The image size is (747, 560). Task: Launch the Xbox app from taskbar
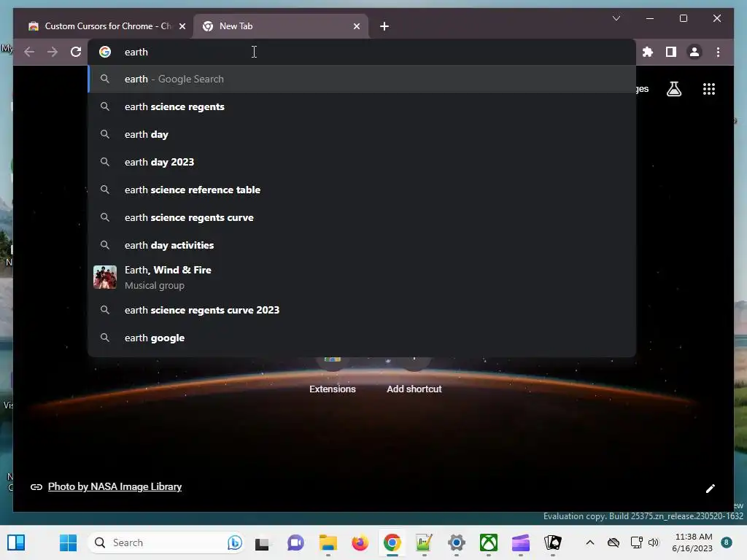click(488, 542)
